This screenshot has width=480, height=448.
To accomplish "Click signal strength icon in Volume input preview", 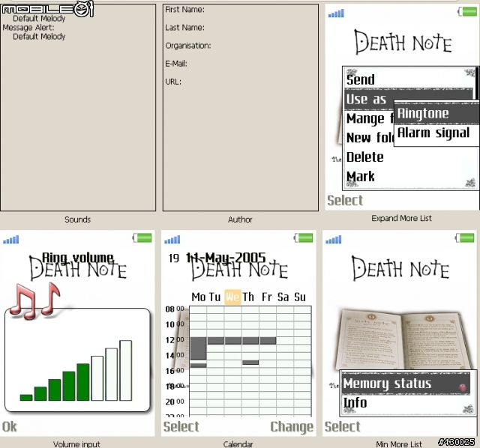I will pyautogui.click(x=11, y=240).
